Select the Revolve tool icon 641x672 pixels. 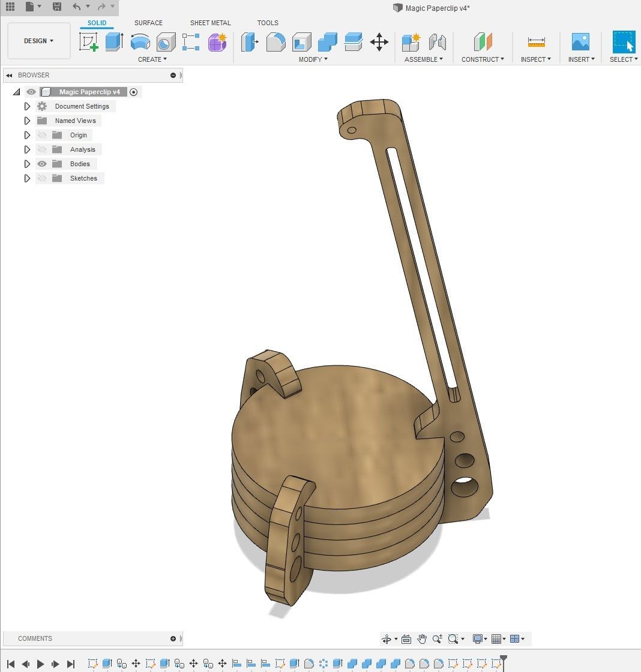140,43
